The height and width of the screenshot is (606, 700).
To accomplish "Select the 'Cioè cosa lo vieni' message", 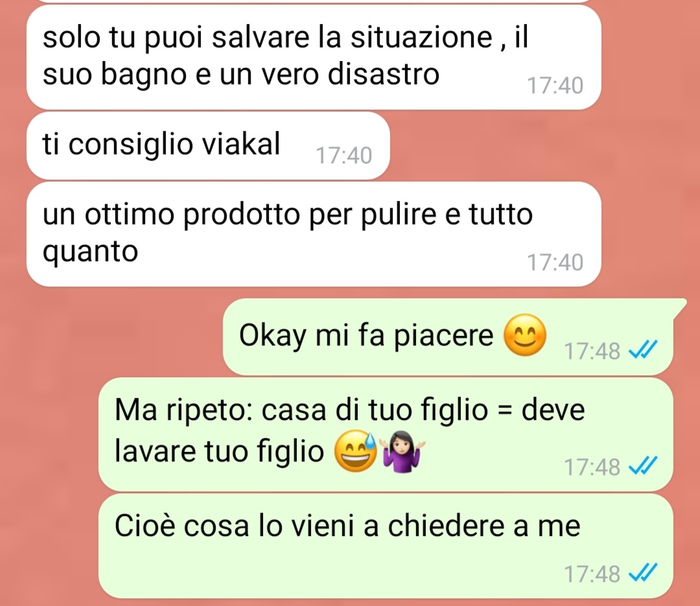I will pos(386,546).
